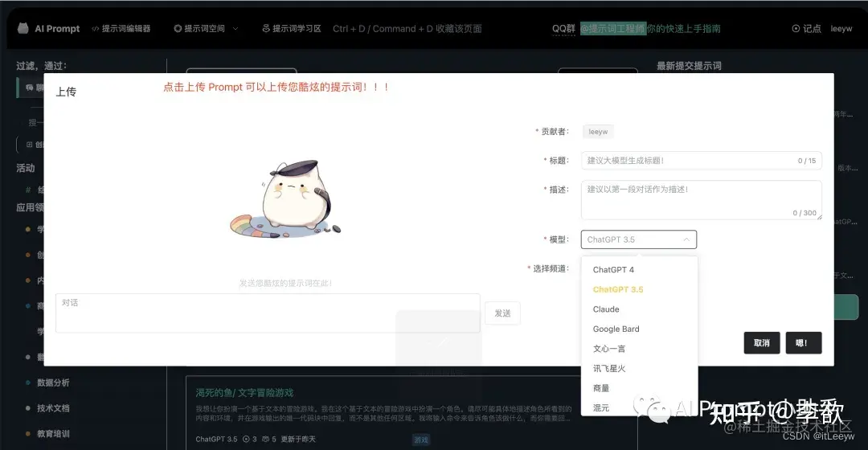Open 技术文档 in the sidebar
This screenshot has height=450, width=868.
click(53, 408)
